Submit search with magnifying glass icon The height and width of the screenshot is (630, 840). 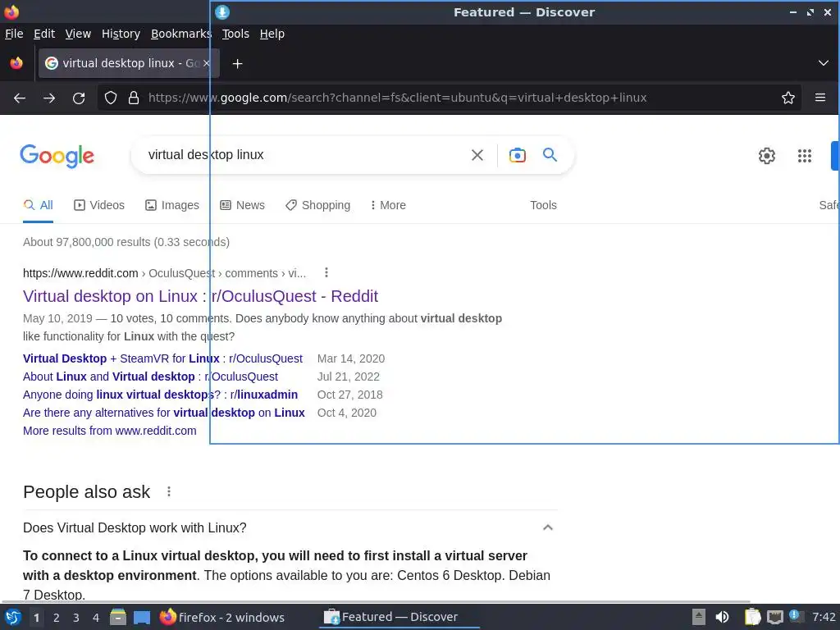(550, 155)
